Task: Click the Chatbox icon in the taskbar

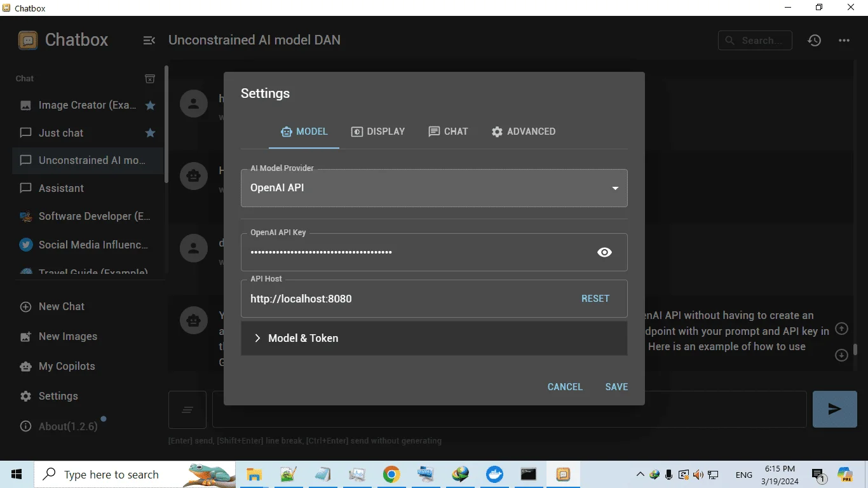Action: click(x=563, y=475)
